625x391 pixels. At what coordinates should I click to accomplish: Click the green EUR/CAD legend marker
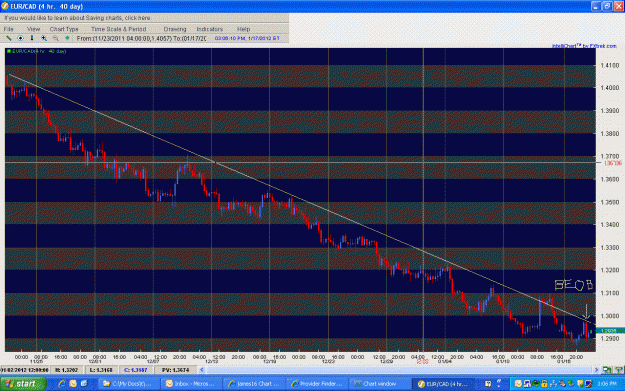point(8,51)
